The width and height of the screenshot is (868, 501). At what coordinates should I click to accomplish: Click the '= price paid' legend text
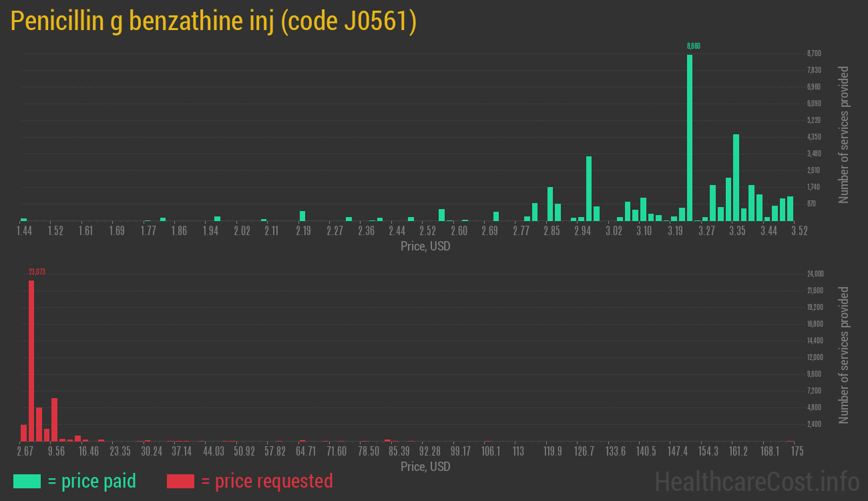click(92, 481)
